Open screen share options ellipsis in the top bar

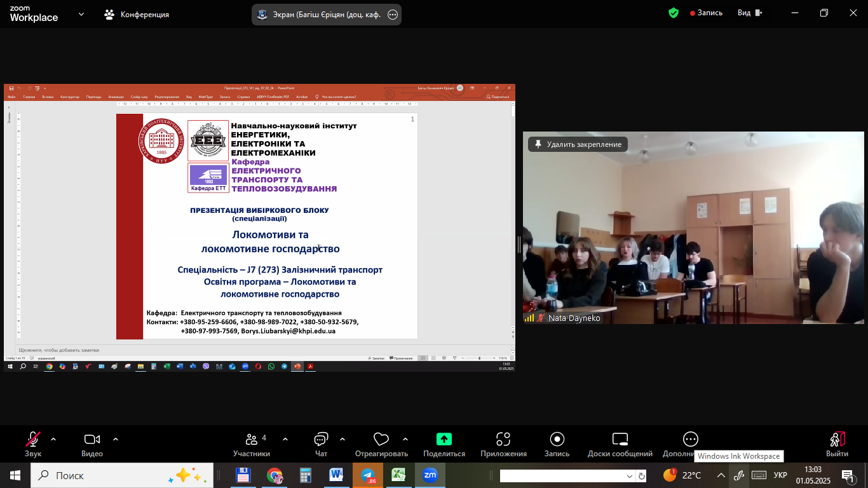393,15
